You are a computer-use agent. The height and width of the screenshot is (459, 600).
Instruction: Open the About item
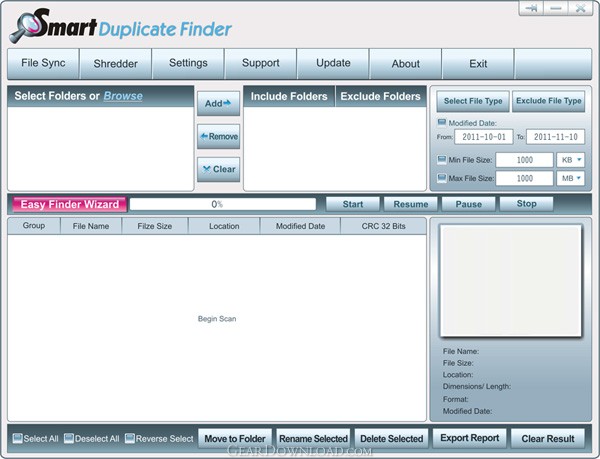point(406,63)
